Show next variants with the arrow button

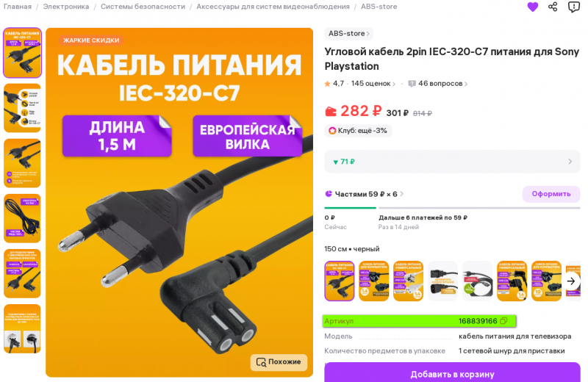(x=571, y=281)
